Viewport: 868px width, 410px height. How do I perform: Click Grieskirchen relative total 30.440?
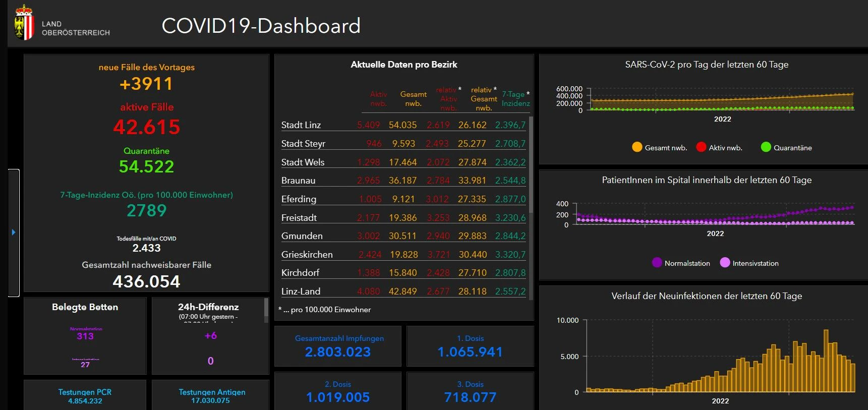(x=473, y=255)
